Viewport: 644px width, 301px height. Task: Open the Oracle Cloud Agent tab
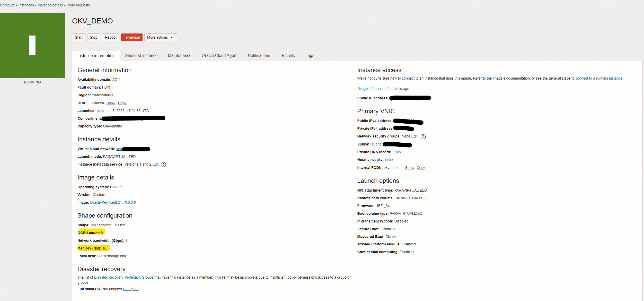click(x=219, y=56)
